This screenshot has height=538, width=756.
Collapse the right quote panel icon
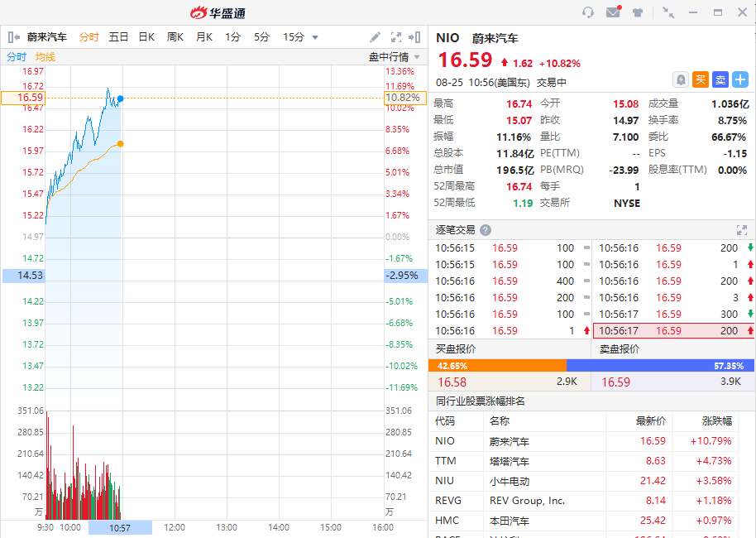414,37
